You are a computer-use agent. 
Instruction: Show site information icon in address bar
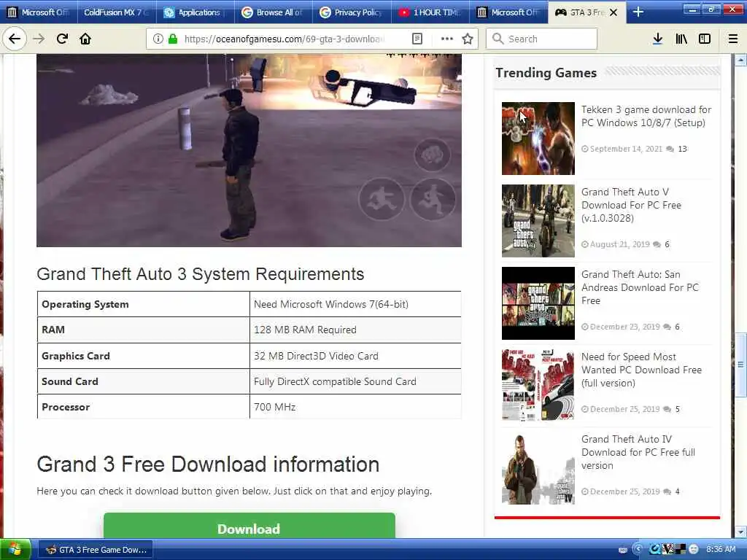click(x=158, y=39)
